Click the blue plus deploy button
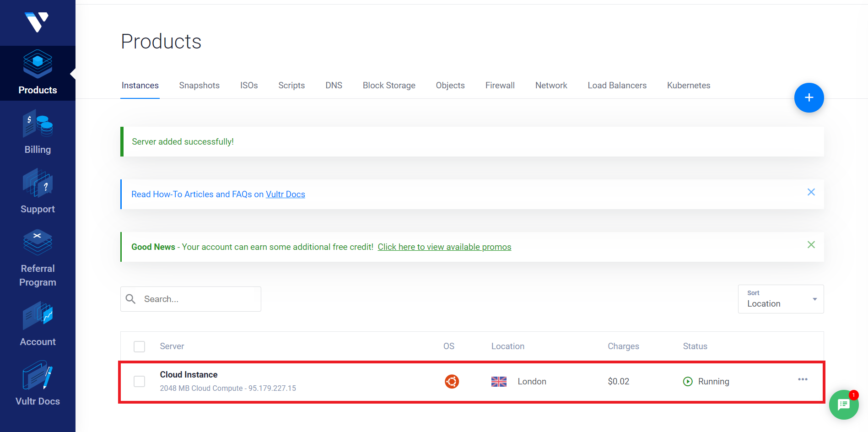Screen dimensions: 868x432 pos(809,97)
